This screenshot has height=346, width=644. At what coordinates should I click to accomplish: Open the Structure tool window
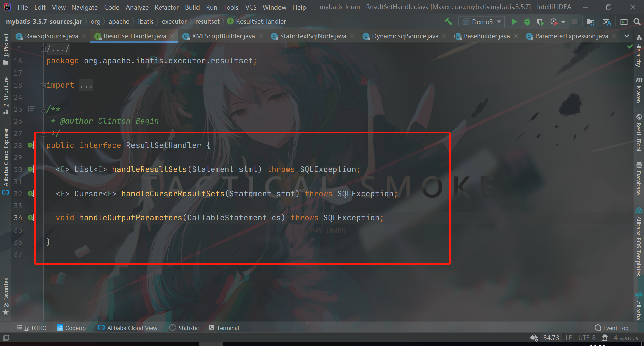click(6, 96)
